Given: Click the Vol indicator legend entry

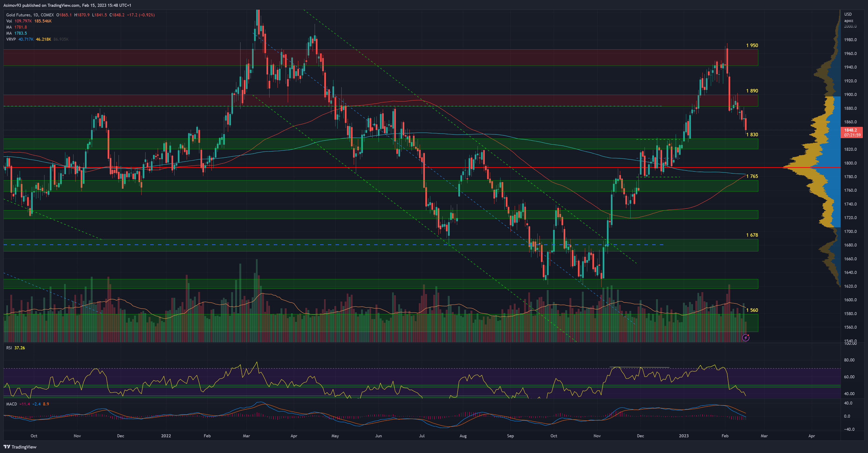Looking at the screenshot, I should [x=9, y=21].
